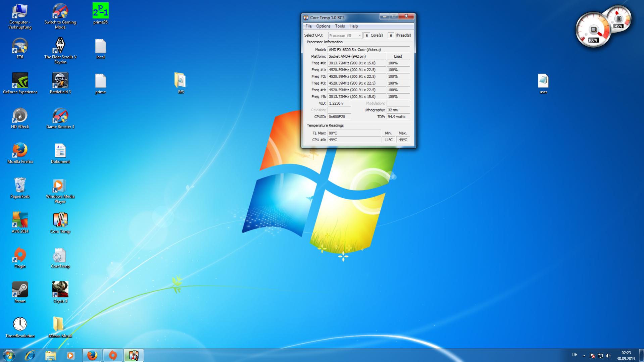Click the memory gauge showing 45%
The height and width of the screenshot is (362, 644).
point(618,18)
